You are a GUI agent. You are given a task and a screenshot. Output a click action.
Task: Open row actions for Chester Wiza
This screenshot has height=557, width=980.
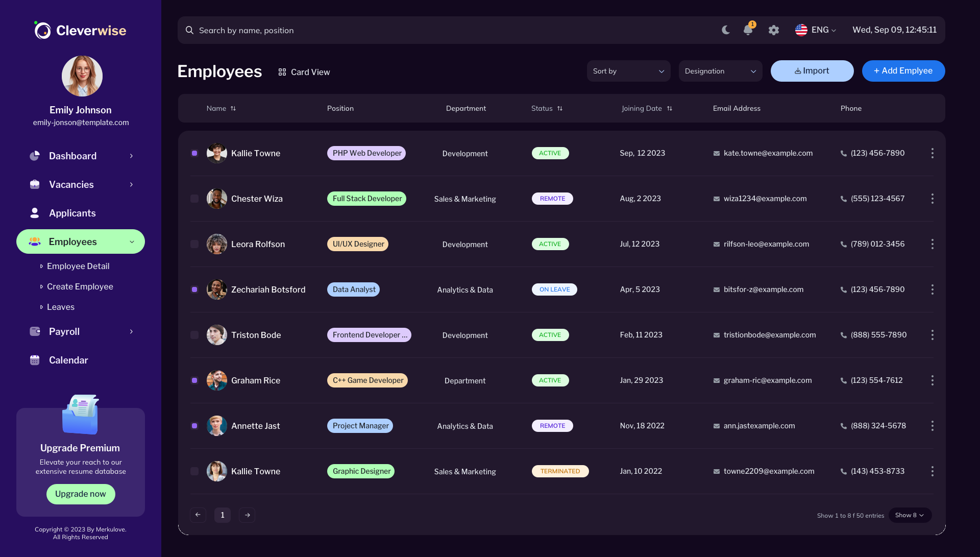pyautogui.click(x=933, y=199)
